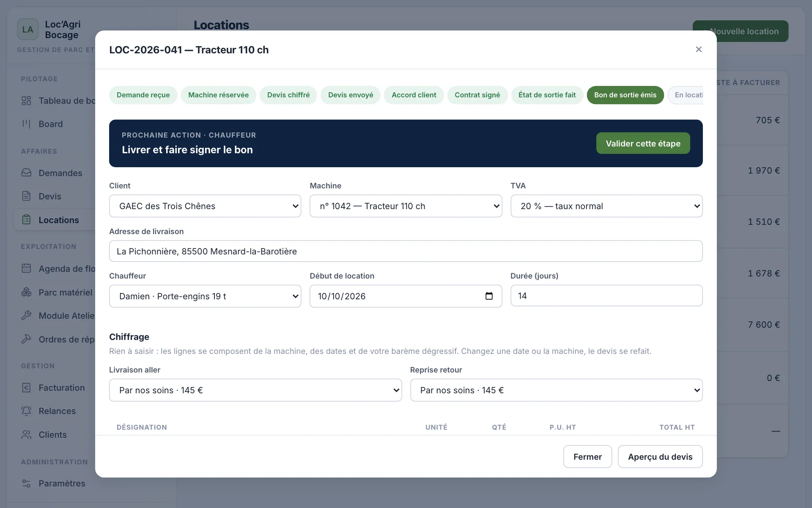Open the Machine selector
Screen dimensions: 812x508
[406, 206]
